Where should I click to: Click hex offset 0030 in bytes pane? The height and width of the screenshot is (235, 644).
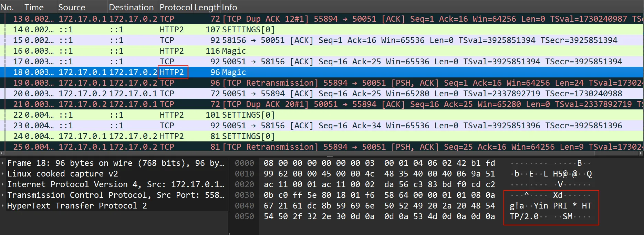click(x=244, y=195)
